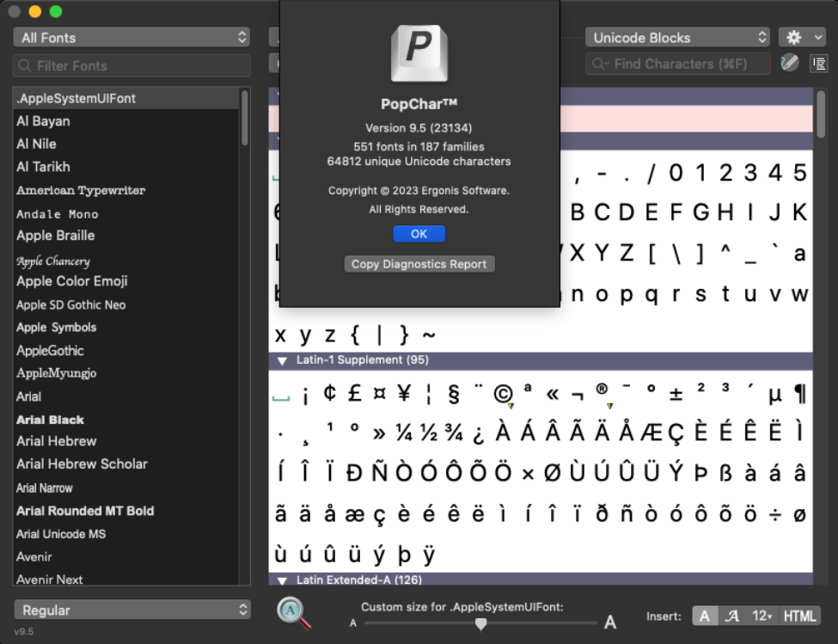The image size is (838, 644).
Task: Open the Unicode Blocks dropdown
Action: (677, 38)
